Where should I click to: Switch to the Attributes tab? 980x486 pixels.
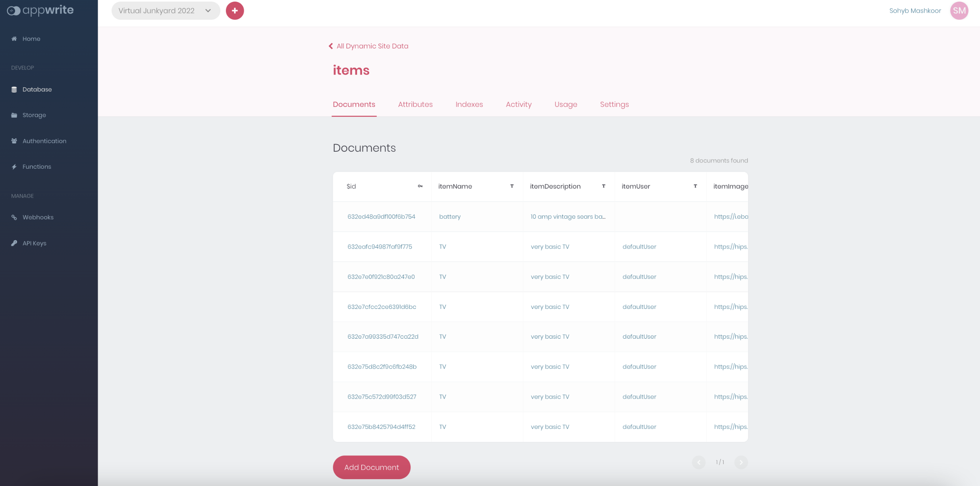(415, 104)
